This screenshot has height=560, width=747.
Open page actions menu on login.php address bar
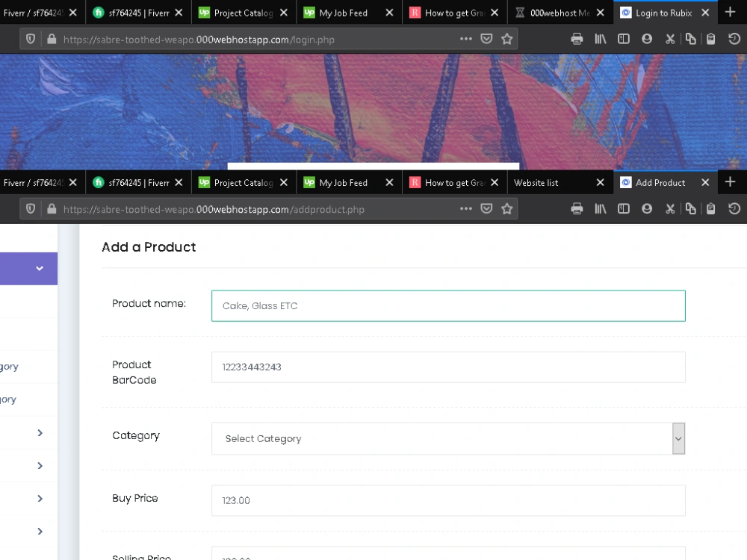[x=466, y=39]
